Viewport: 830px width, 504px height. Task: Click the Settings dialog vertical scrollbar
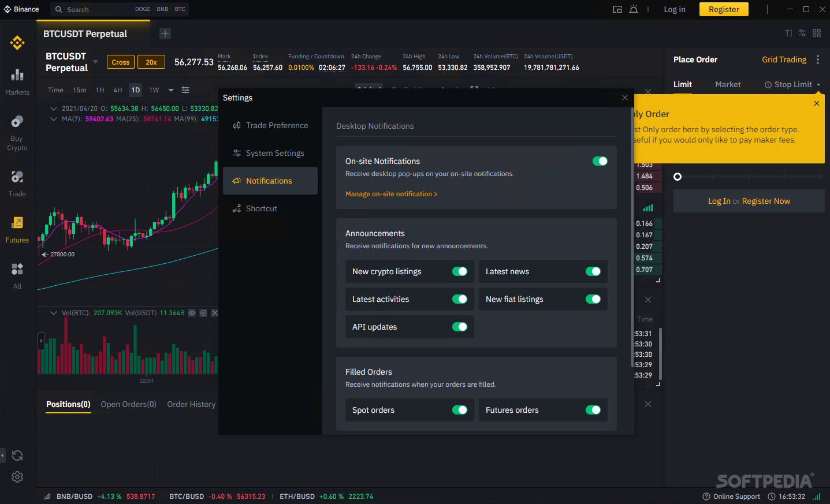pyautogui.click(x=632, y=237)
